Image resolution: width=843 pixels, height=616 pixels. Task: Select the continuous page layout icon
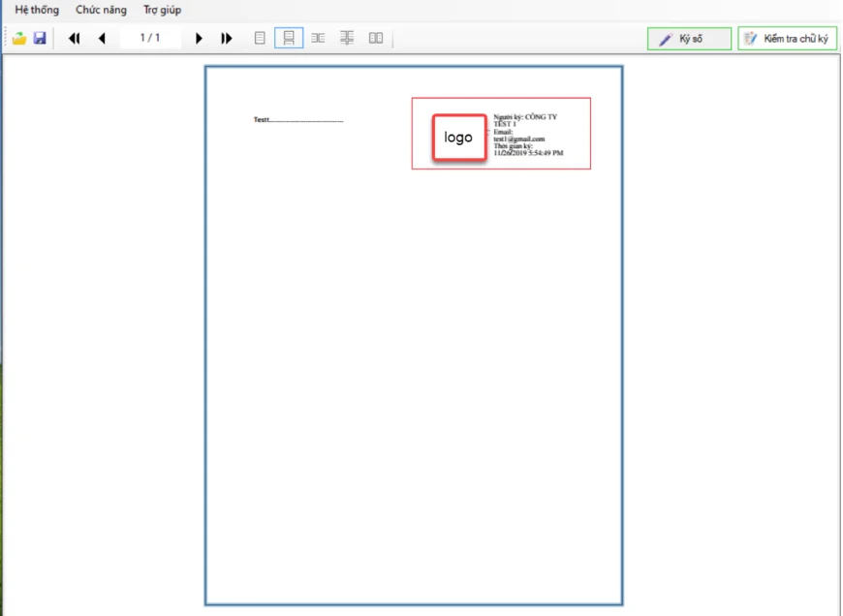tap(347, 38)
